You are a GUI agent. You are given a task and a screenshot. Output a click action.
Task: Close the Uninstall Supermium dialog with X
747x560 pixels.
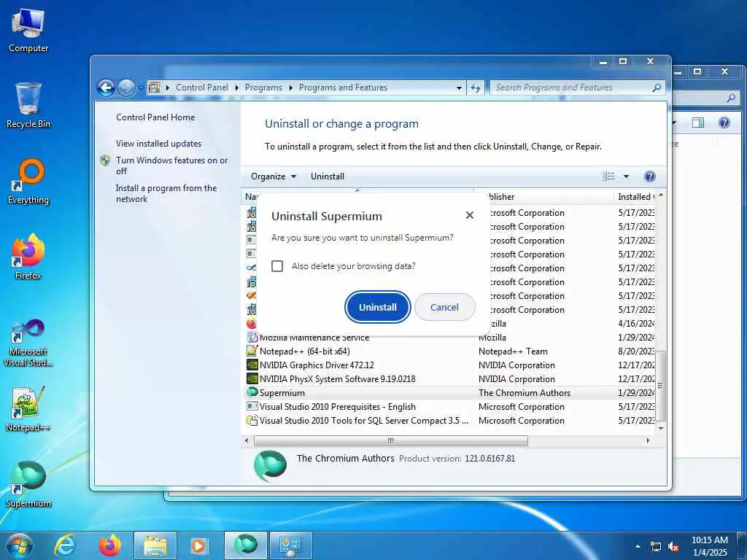click(x=470, y=215)
